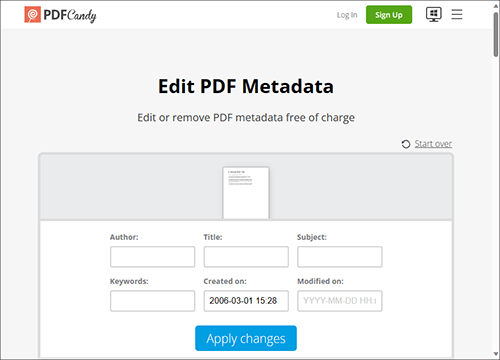Viewport: 500px width, 360px height.
Task: Click the 'Edit or remove PDF metadata' subtitle
Action: coord(246,118)
